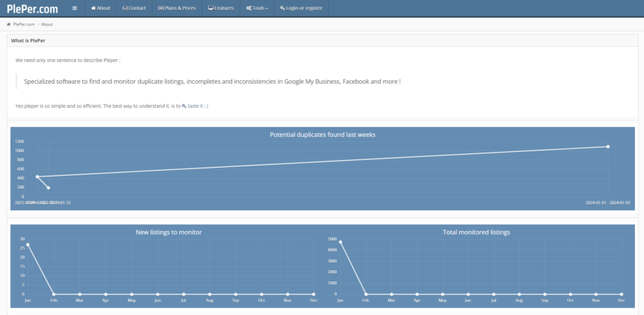The width and height of the screenshot is (644, 315).
Task: Go to Plans & Prices
Action: [x=177, y=8]
